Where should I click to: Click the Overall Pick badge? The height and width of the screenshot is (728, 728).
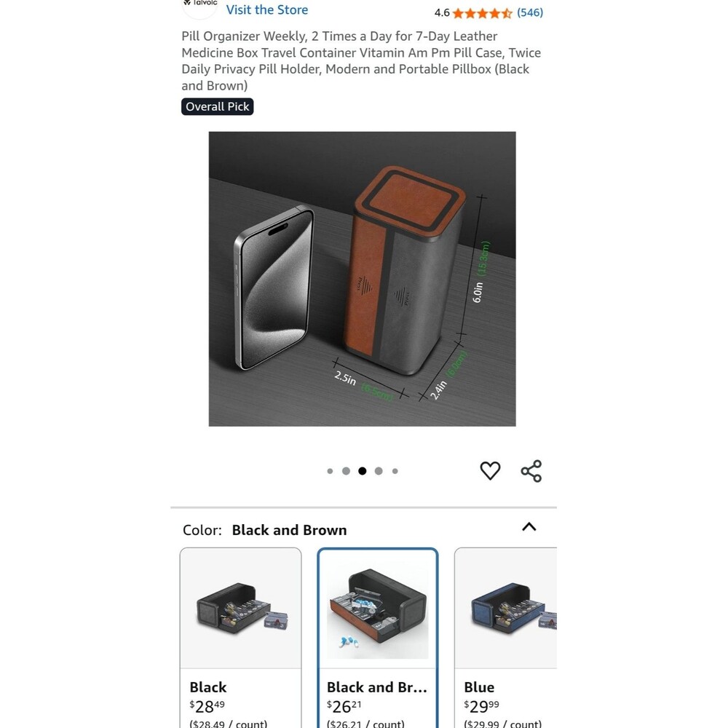[217, 106]
